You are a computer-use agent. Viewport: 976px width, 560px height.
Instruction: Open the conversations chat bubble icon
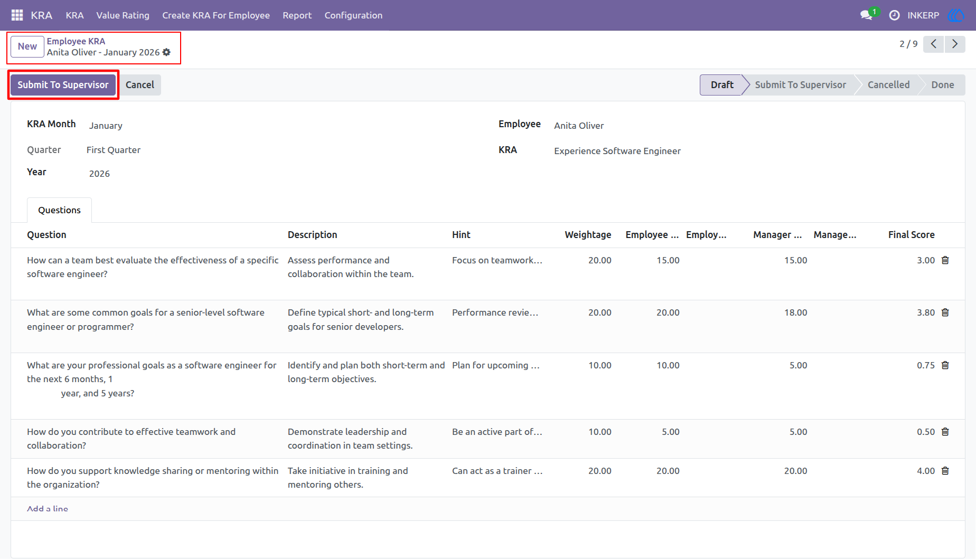tap(866, 15)
